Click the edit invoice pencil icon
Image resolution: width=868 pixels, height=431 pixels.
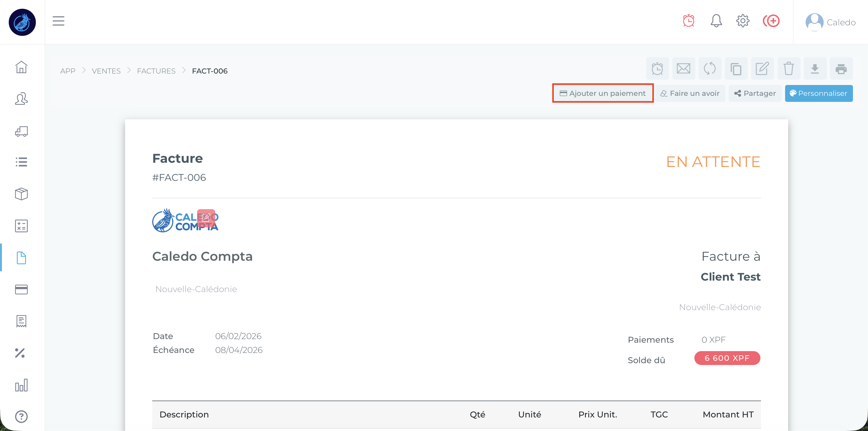point(762,69)
